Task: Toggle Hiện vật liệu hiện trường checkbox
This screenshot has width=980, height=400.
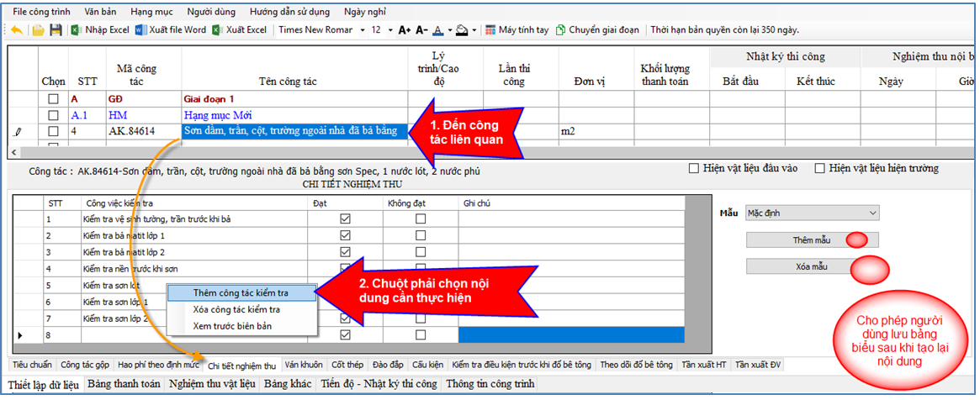Action: tap(820, 169)
